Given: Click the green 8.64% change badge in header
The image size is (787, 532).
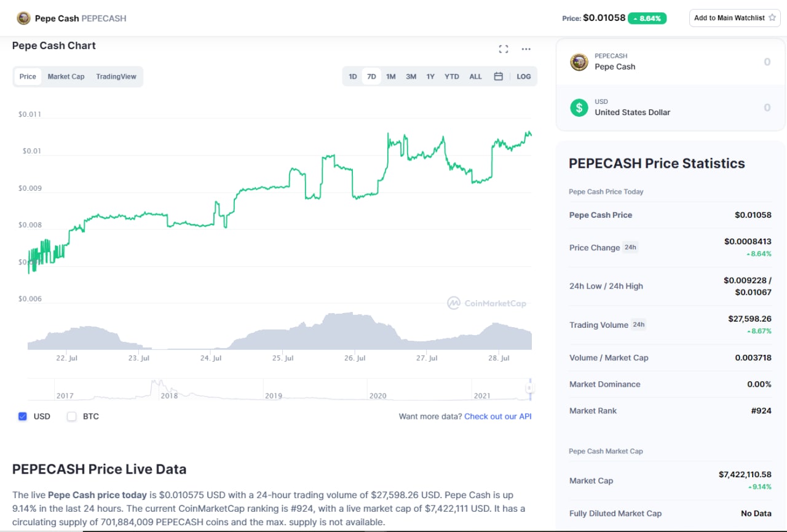Looking at the screenshot, I should (647, 18).
